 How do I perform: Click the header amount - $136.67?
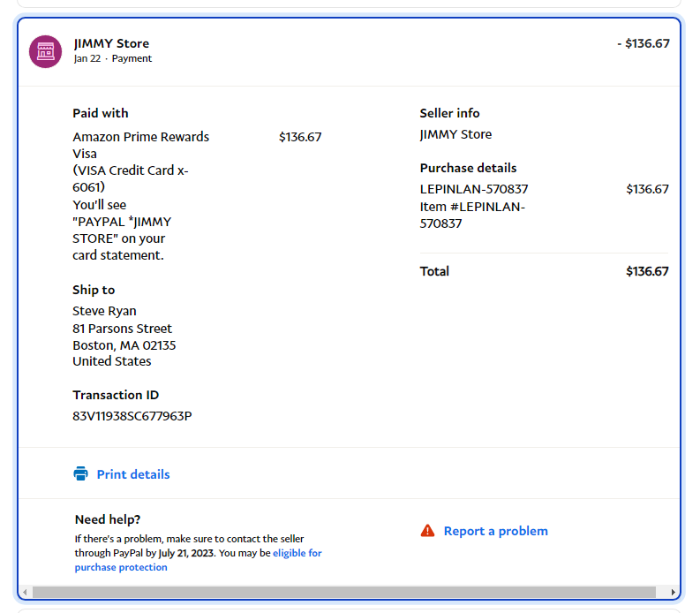click(x=644, y=43)
